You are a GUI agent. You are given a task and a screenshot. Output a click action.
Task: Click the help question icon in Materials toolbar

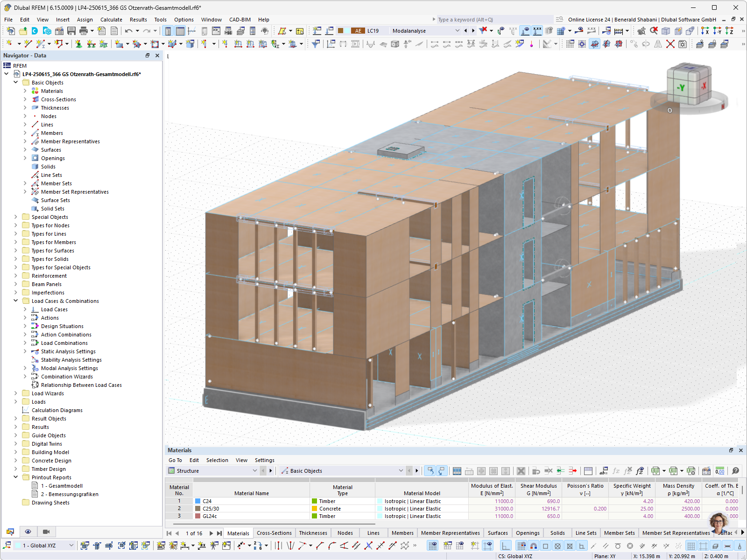[735, 471]
